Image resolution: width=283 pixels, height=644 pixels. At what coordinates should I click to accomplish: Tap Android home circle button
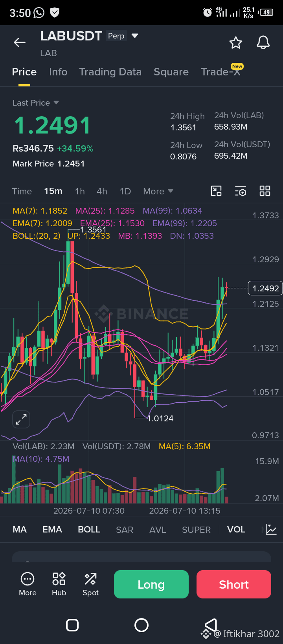point(141,625)
